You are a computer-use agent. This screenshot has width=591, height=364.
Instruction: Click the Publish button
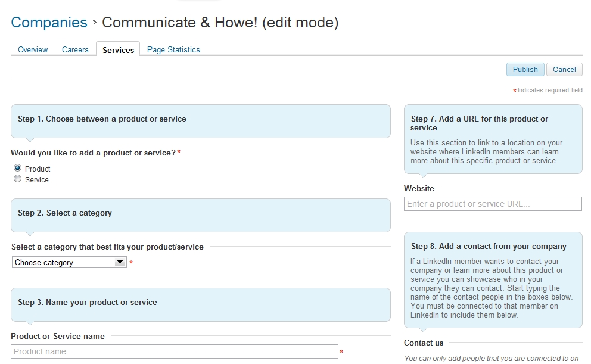(x=525, y=69)
